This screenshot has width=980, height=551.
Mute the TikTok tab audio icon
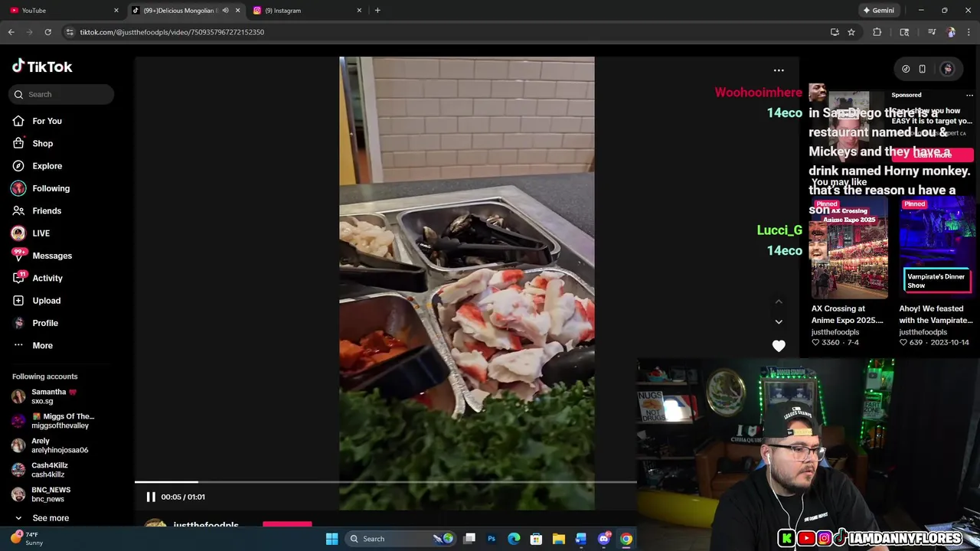(x=225, y=11)
